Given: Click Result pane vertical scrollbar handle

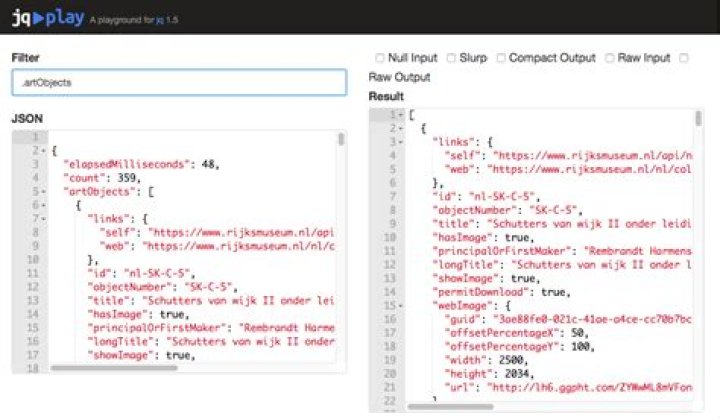Looking at the screenshot, I should coord(698,118).
